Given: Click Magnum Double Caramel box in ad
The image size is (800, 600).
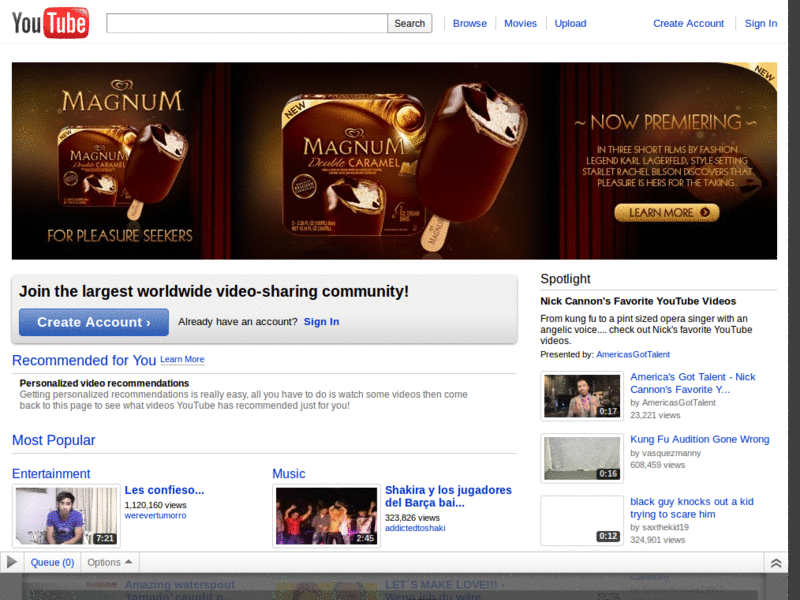Looking at the screenshot, I should 352,163.
